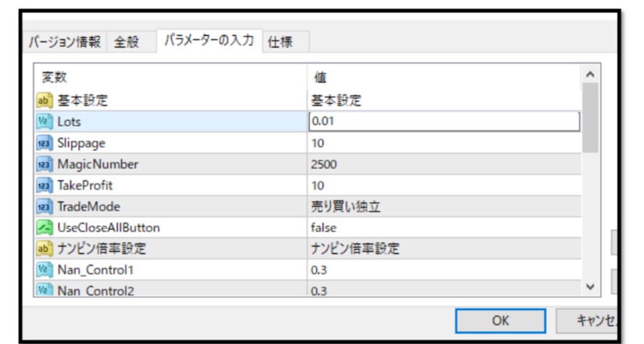This screenshot has width=644, height=344.
Task: Click the integer icon beside TradeMode
Action: click(x=45, y=206)
